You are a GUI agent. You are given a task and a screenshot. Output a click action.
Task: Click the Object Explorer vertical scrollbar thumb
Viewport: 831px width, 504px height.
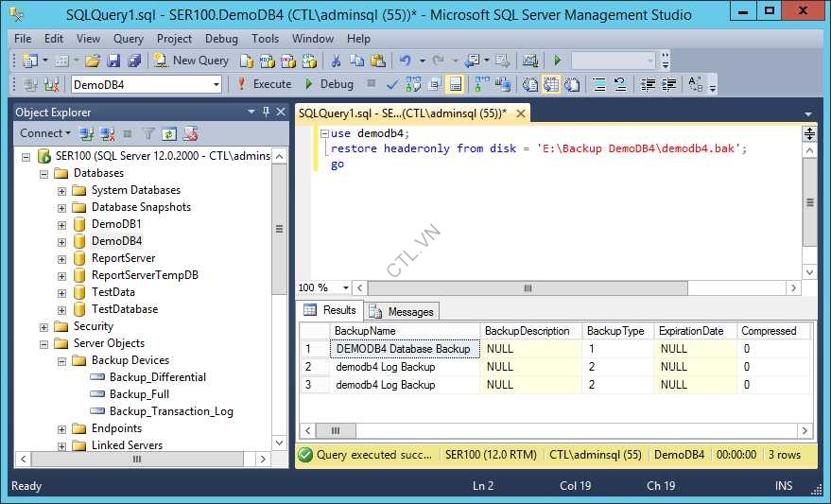tap(279, 229)
